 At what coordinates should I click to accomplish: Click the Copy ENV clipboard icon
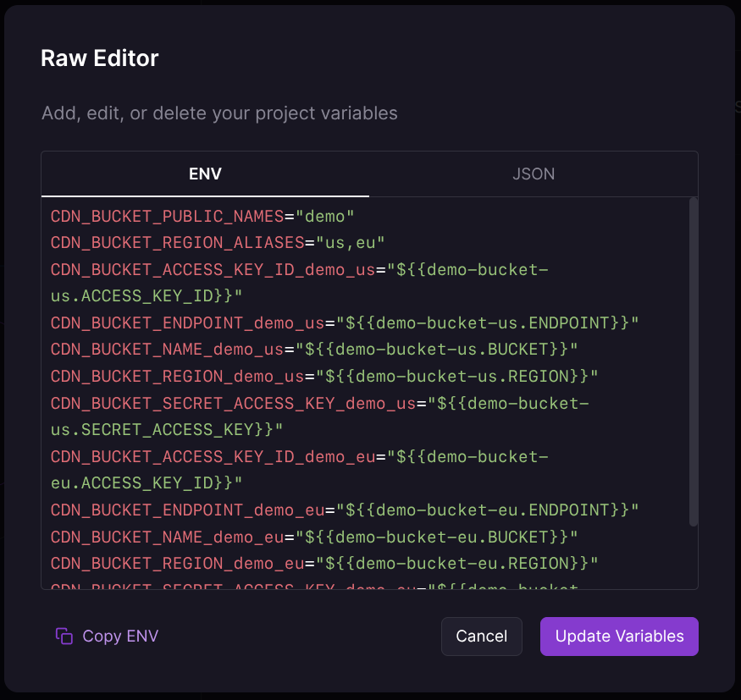(x=64, y=637)
